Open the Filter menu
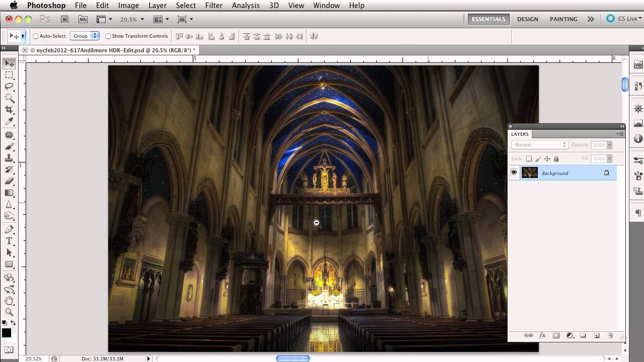The width and height of the screenshot is (644, 362). [x=214, y=6]
